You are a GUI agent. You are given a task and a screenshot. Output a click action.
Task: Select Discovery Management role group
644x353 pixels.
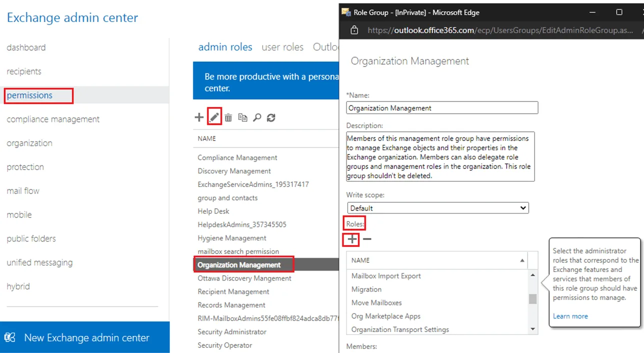coord(234,171)
